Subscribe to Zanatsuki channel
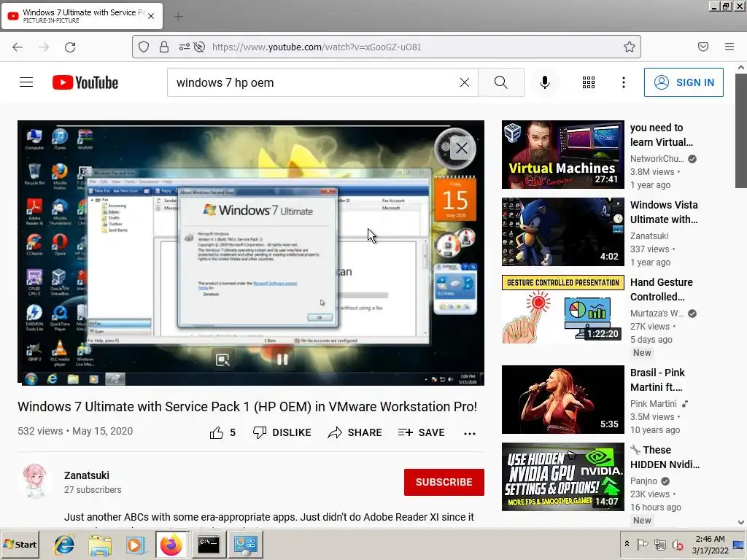The height and width of the screenshot is (560, 747). pyautogui.click(x=444, y=482)
